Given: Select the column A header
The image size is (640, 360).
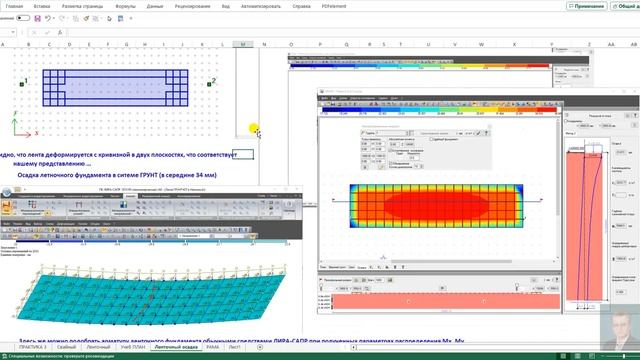Looking at the screenshot, I should pyautogui.click(x=3, y=44).
